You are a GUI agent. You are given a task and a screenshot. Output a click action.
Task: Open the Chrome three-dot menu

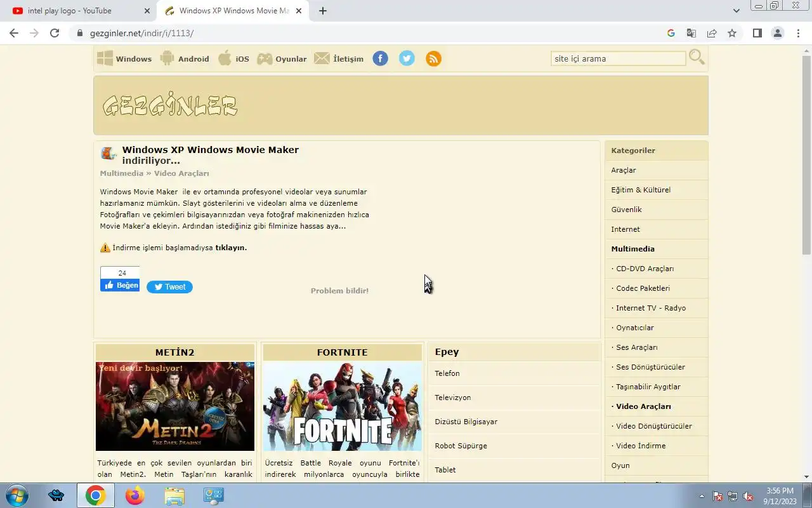[798, 33]
